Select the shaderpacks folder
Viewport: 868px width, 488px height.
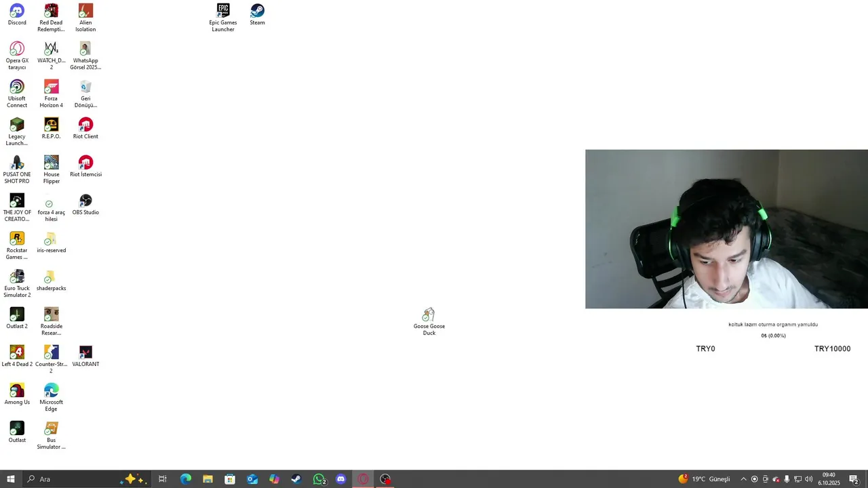point(51,280)
